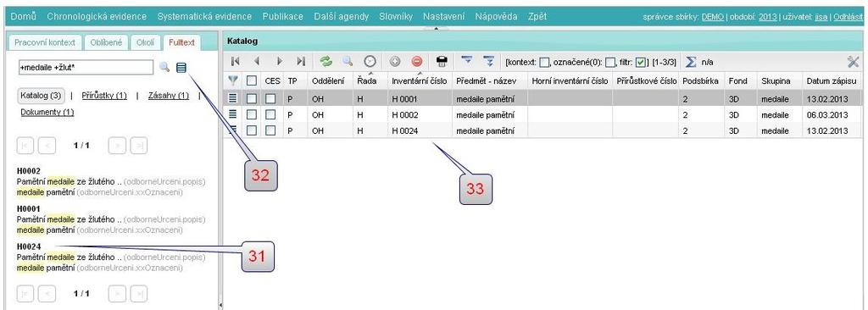This screenshot has width=868, height=310.
Task: Open Domů in the top menu
Action: pos(23,17)
